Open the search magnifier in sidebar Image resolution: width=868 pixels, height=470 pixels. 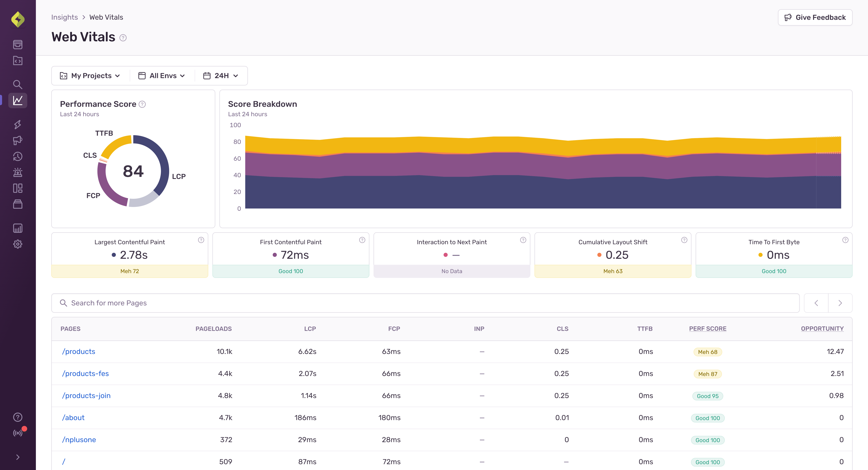tap(18, 84)
